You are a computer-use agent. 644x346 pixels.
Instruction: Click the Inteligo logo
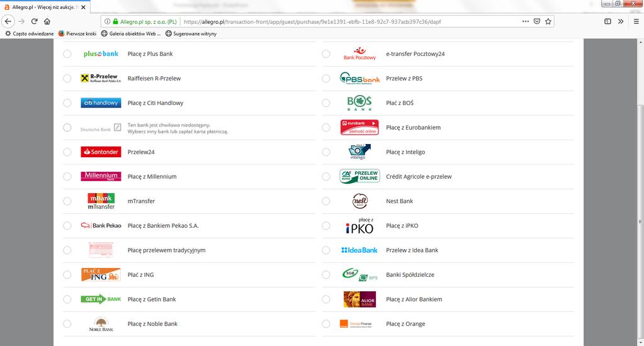tap(359, 152)
